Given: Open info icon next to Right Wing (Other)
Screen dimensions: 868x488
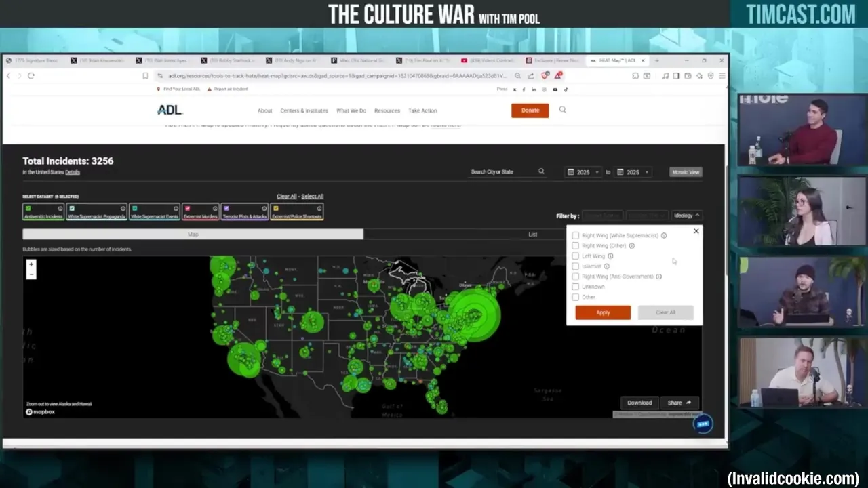Looking at the screenshot, I should point(631,245).
